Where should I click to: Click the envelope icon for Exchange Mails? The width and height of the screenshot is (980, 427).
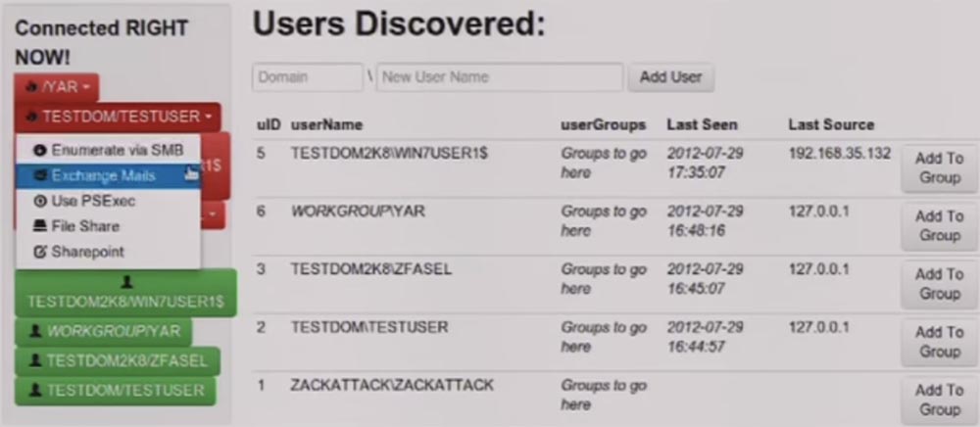[40, 175]
